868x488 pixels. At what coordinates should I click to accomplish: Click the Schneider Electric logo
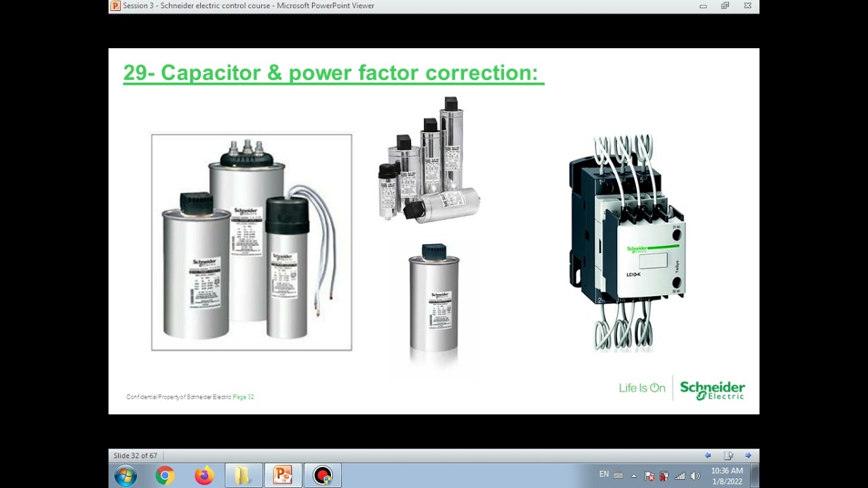point(712,390)
